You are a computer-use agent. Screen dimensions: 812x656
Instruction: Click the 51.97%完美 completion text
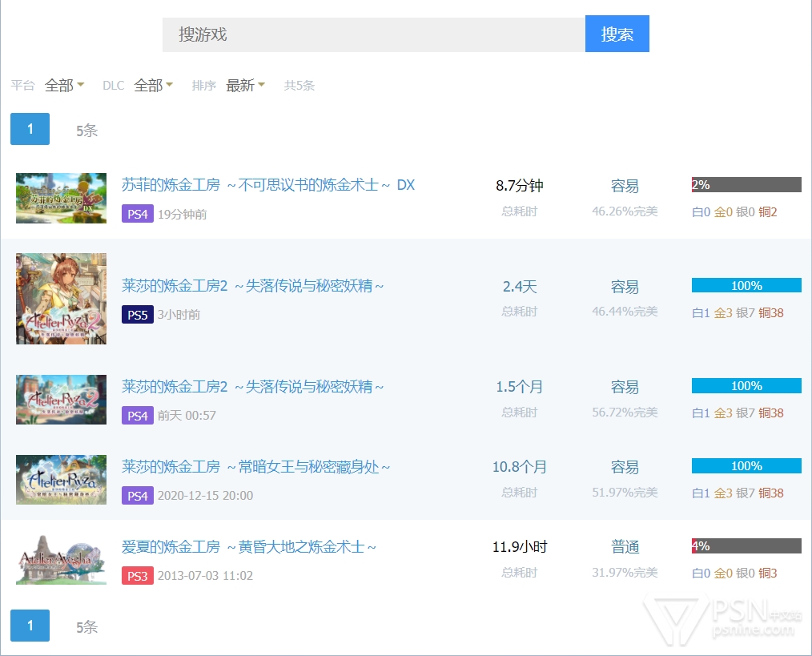[625, 493]
